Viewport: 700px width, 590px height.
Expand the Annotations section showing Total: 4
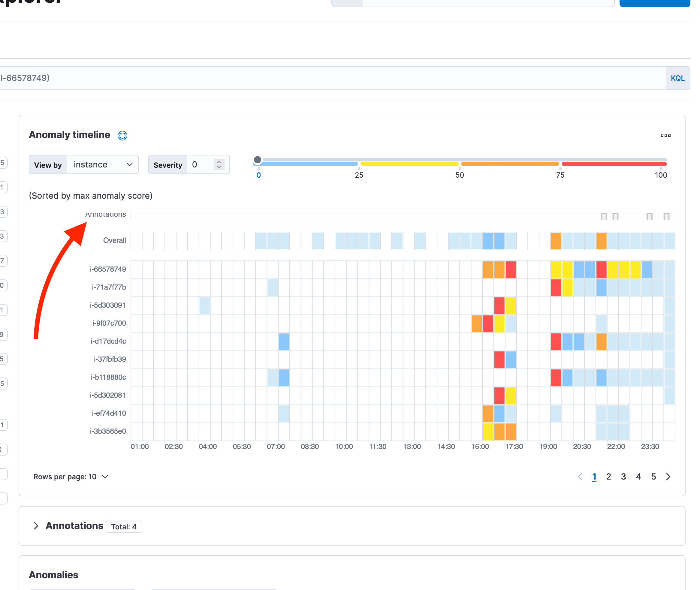[x=36, y=526]
